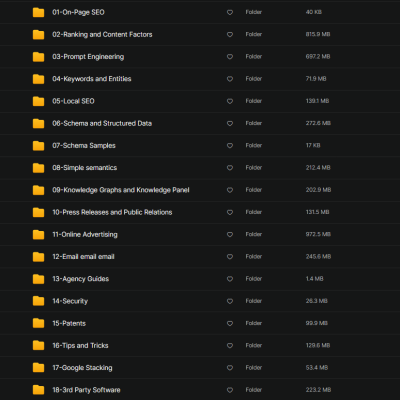Click folder icon of 07-Schema Samples
Viewport: 400px width, 400px height.
[x=38, y=146]
